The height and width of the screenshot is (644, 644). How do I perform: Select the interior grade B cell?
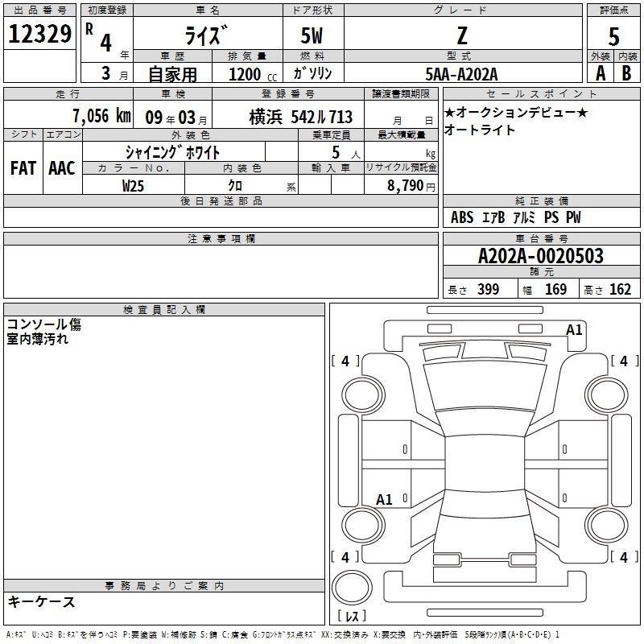(x=627, y=72)
